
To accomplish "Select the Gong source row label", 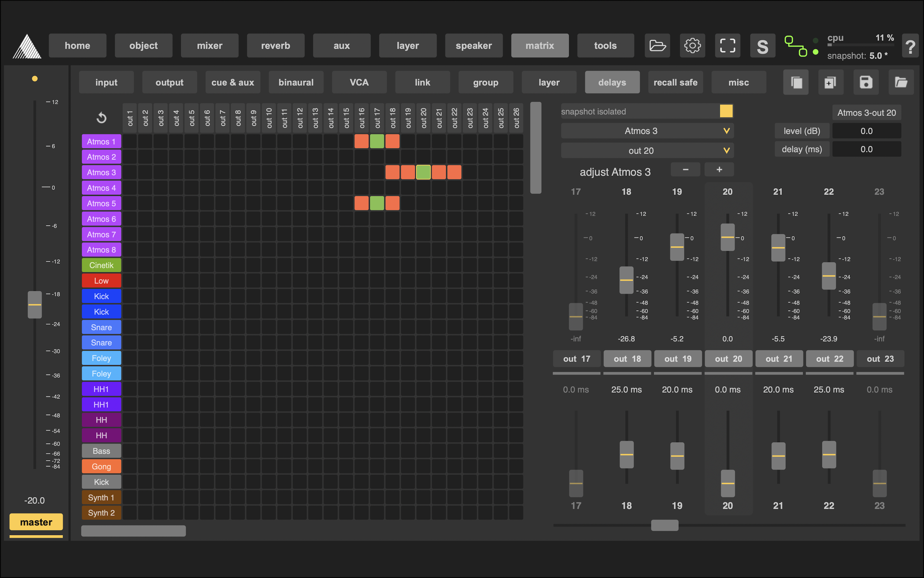I will pyautogui.click(x=102, y=467).
